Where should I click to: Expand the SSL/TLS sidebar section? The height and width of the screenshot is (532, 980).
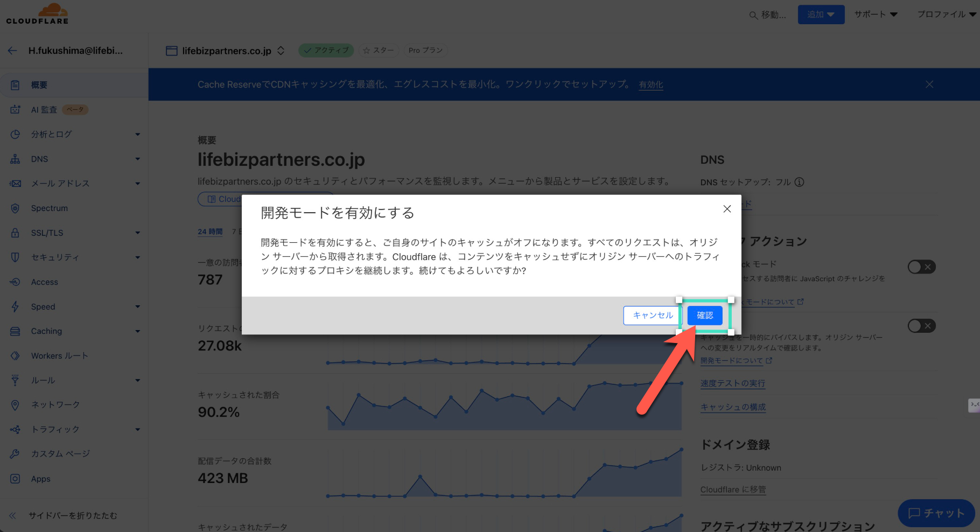[138, 233]
